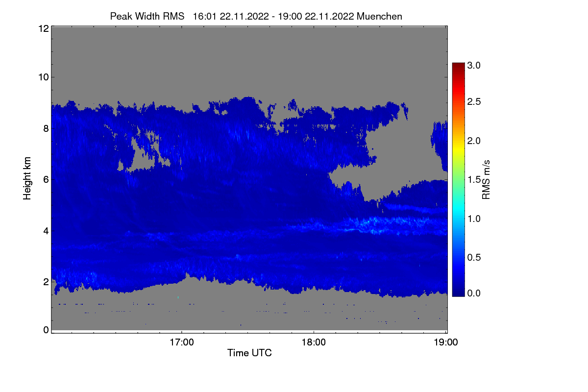Click the date range '16:01 22.11.2022' in title
The height and width of the screenshot is (392, 588).
pyautogui.click(x=230, y=16)
